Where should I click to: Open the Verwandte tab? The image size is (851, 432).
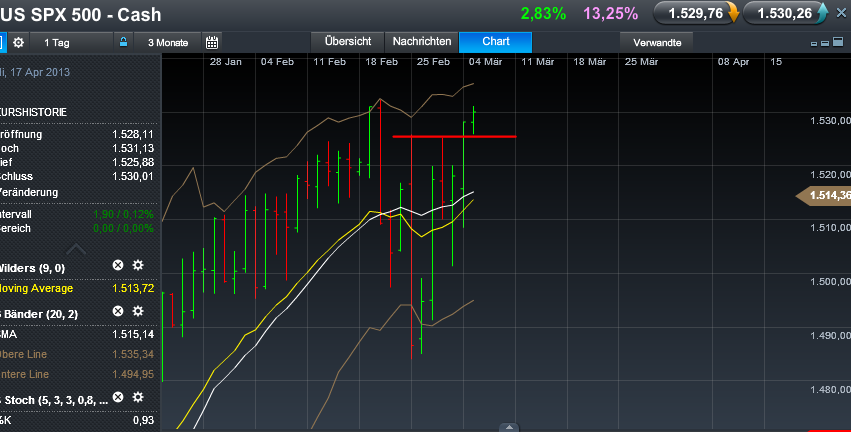657,42
